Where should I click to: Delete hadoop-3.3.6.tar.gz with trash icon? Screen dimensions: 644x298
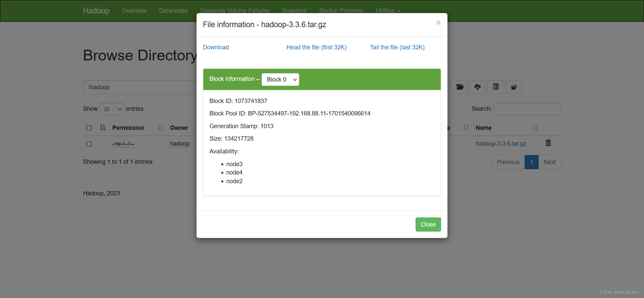(x=548, y=143)
